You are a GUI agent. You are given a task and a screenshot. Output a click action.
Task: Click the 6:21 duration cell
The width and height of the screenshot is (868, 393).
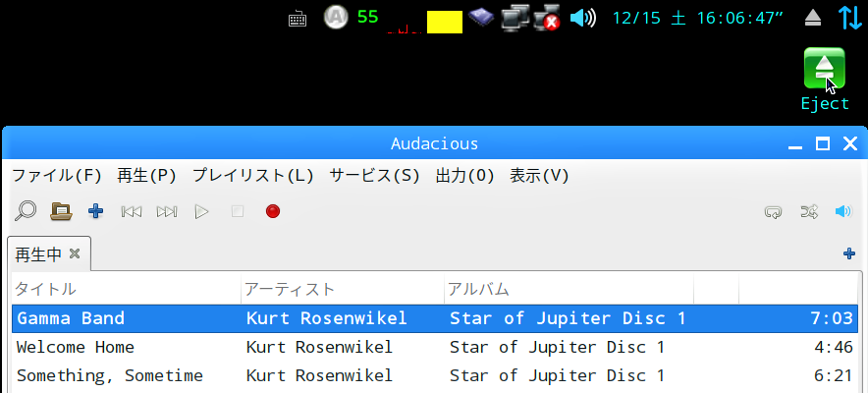coord(833,376)
